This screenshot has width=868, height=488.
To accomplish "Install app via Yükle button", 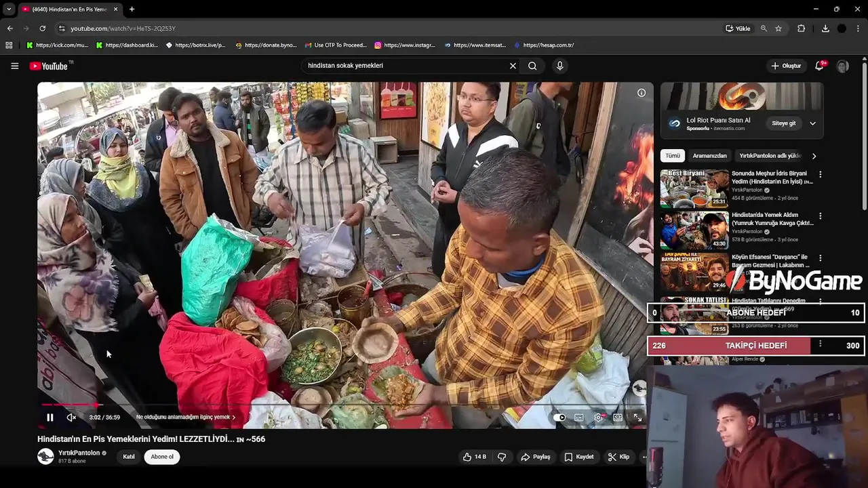I will click(x=738, y=28).
